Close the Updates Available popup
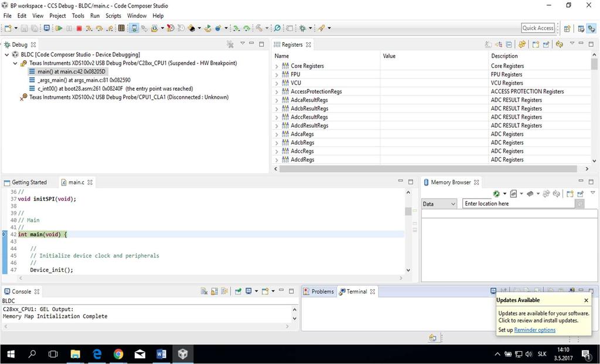Image resolution: width=600 pixels, height=364 pixels. [x=586, y=301]
